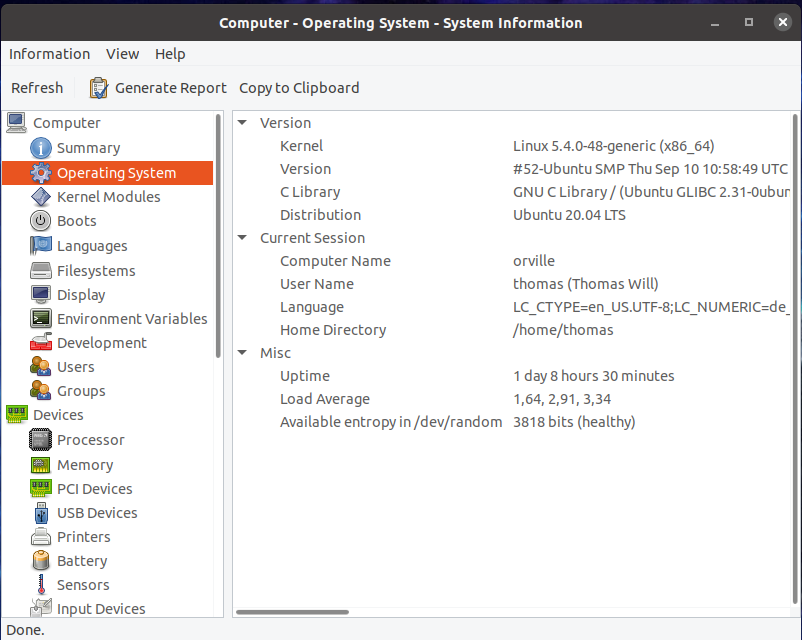This screenshot has width=802, height=640.
Task: Select the Kernel Modules icon
Action: (41, 197)
